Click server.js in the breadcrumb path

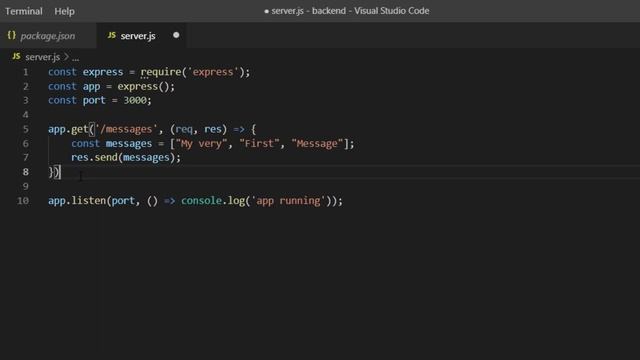tap(42, 57)
